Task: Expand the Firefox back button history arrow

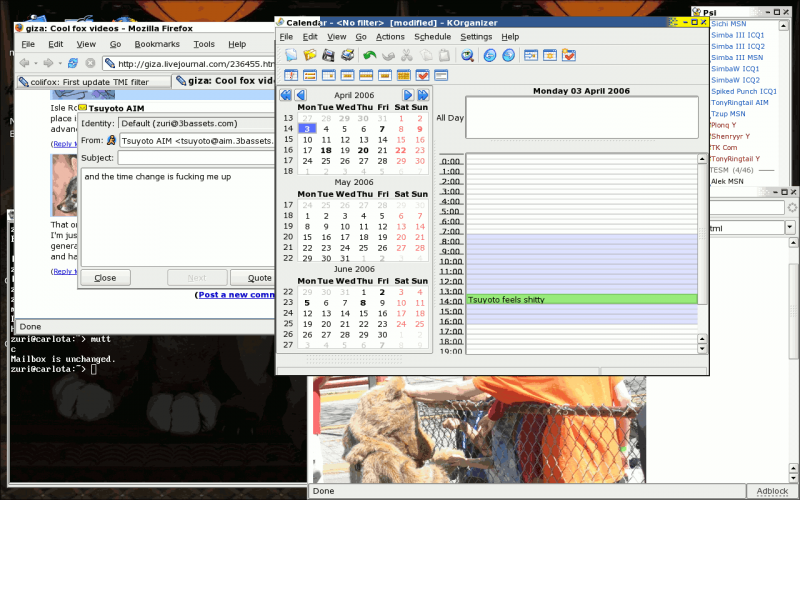Action: (36, 63)
